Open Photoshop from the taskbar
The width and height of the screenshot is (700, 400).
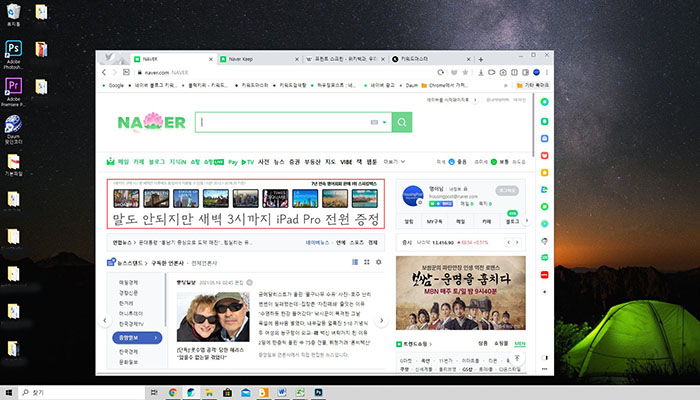pyautogui.click(x=318, y=392)
